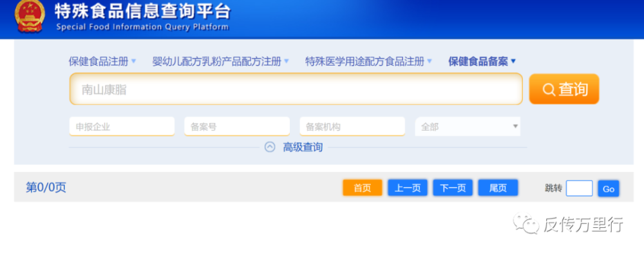Click the 高级查询 link
This screenshot has width=644, height=253.
pyautogui.click(x=303, y=147)
